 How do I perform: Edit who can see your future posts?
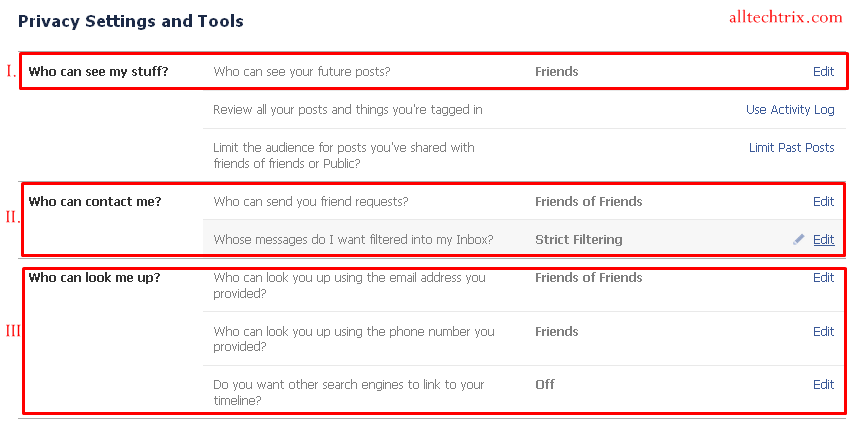(x=824, y=71)
